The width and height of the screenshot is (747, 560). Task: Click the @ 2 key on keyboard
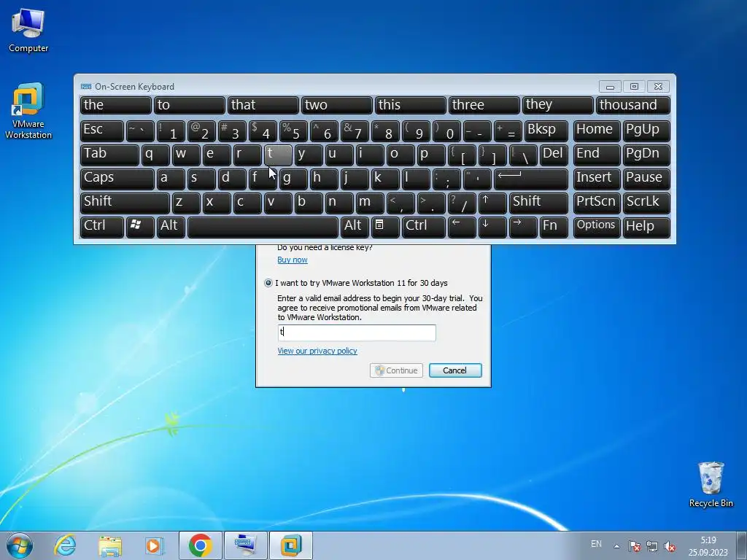coord(201,131)
